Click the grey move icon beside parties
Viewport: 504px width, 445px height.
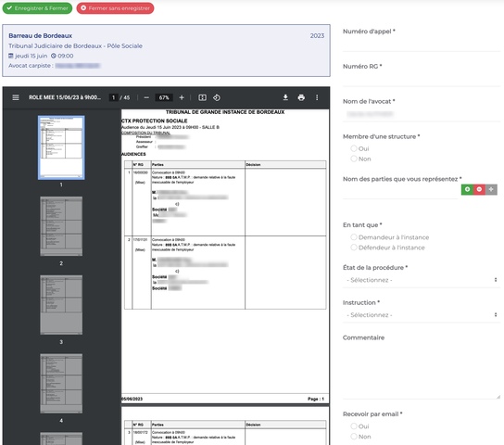pyautogui.click(x=491, y=189)
